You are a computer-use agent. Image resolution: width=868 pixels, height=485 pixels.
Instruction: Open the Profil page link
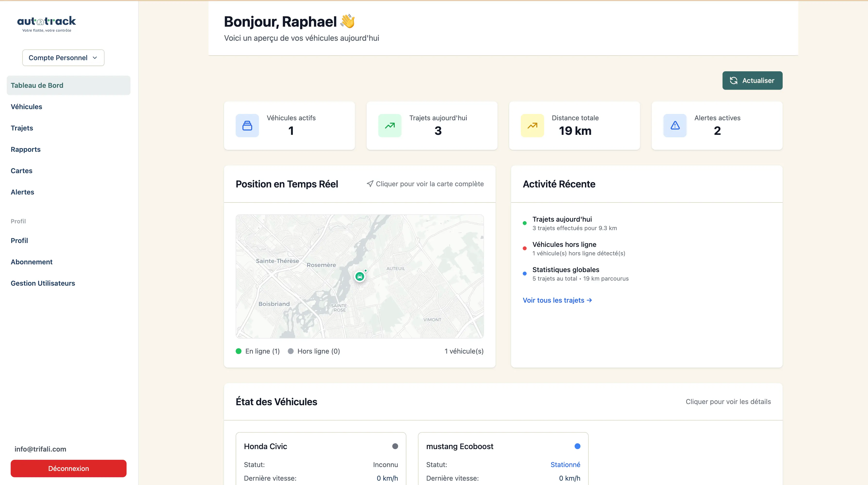[19, 241]
